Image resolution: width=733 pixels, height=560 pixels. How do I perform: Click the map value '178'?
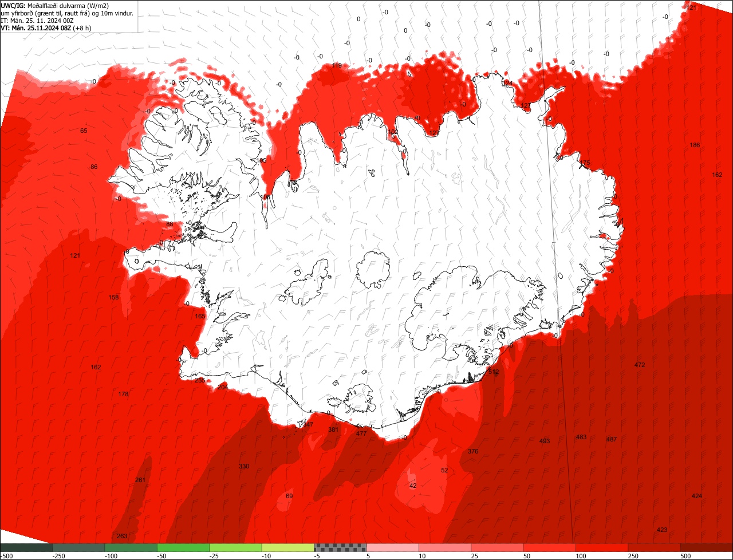pyautogui.click(x=123, y=394)
